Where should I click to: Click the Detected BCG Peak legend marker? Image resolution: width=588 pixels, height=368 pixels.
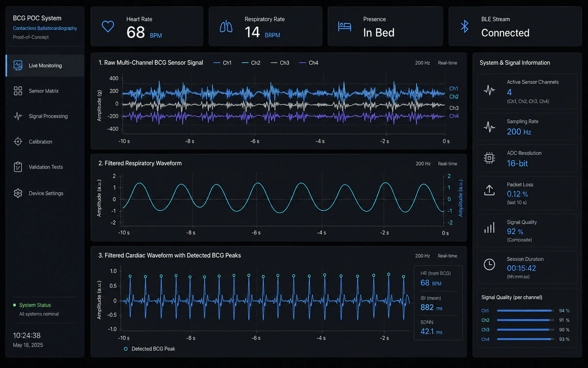click(x=126, y=349)
